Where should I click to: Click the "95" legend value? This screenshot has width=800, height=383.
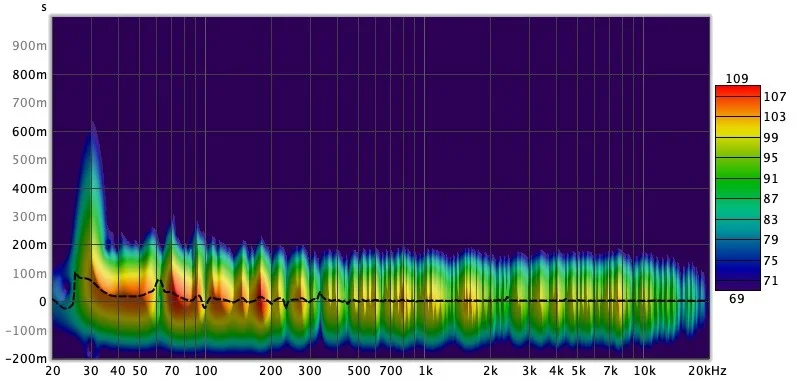pyautogui.click(x=771, y=158)
